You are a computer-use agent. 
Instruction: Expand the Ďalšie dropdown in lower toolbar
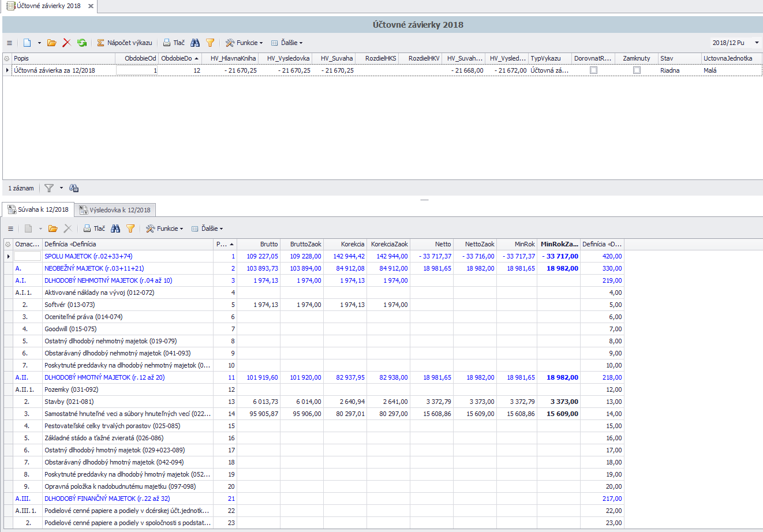pos(207,228)
